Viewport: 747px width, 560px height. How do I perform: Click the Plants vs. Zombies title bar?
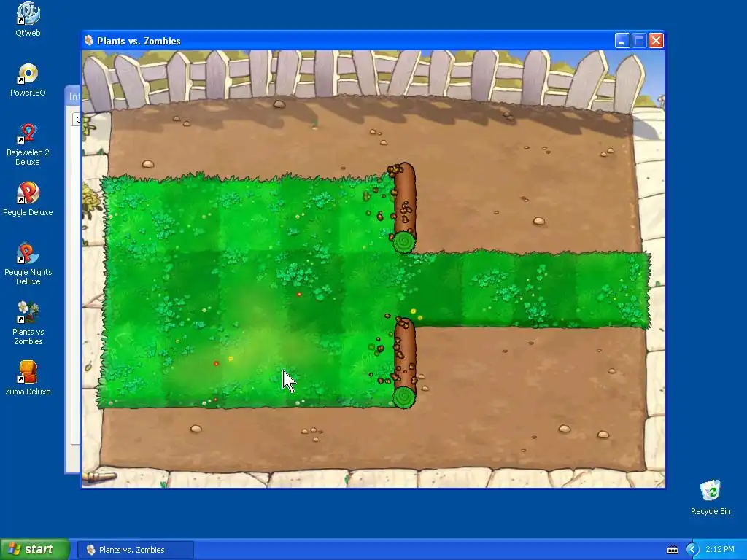pyautogui.click(x=373, y=41)
